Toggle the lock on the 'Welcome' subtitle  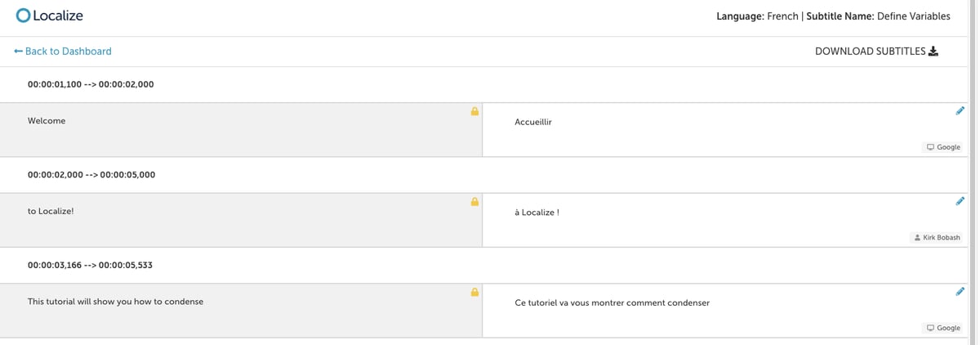point(474,111)
